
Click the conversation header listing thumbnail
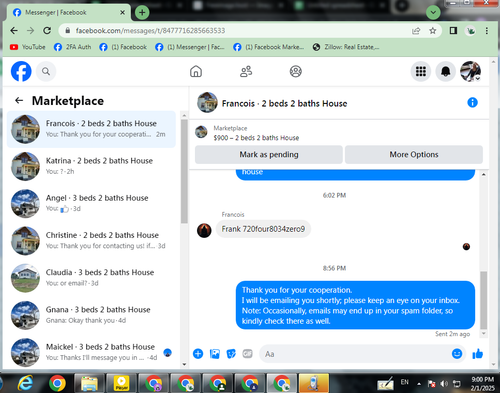[x=207, y=103]
